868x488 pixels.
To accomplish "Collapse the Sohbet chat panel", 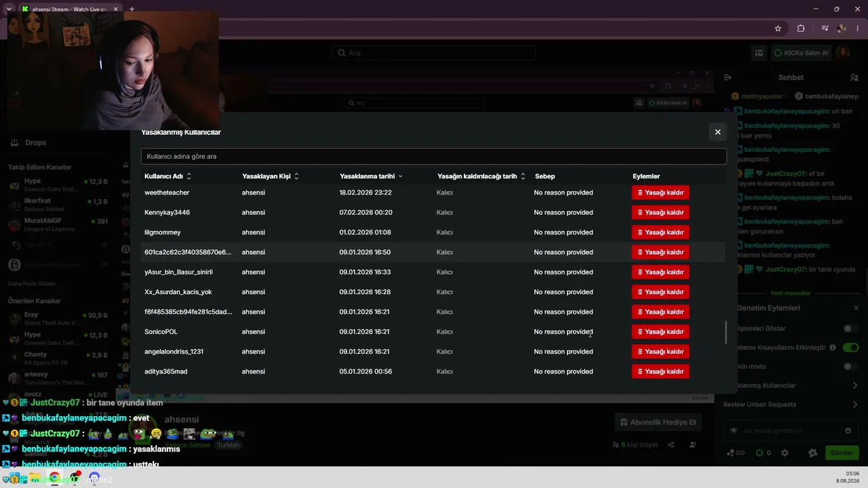I will click(728, 77).
